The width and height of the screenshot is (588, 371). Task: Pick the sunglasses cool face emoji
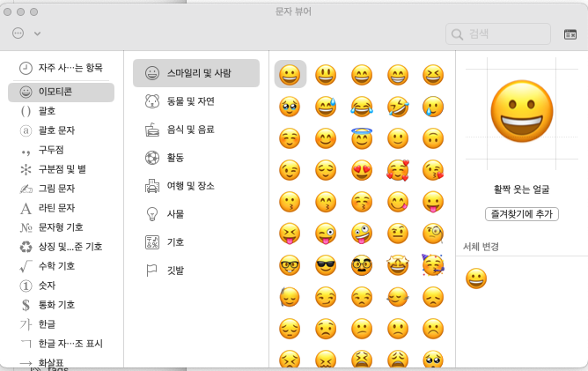[x=326, y=265]
